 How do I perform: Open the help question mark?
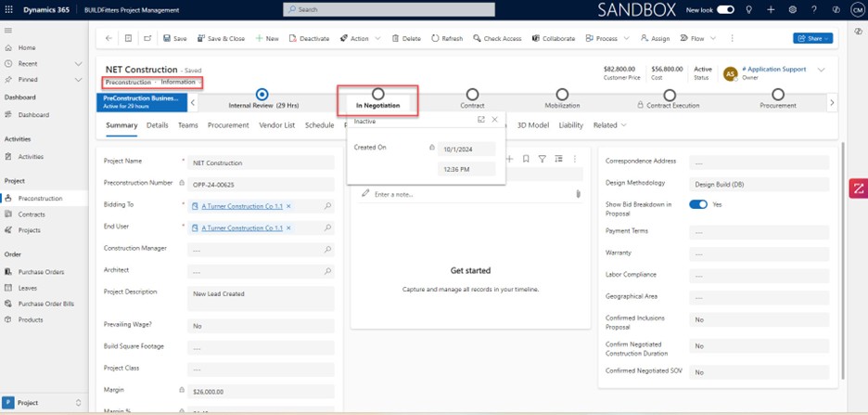point(814,9)
